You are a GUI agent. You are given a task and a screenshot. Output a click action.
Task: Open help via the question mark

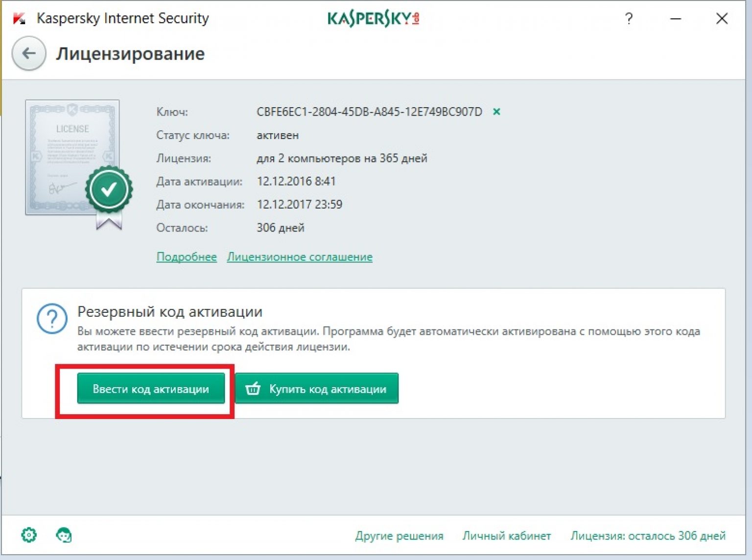[629, 19]
